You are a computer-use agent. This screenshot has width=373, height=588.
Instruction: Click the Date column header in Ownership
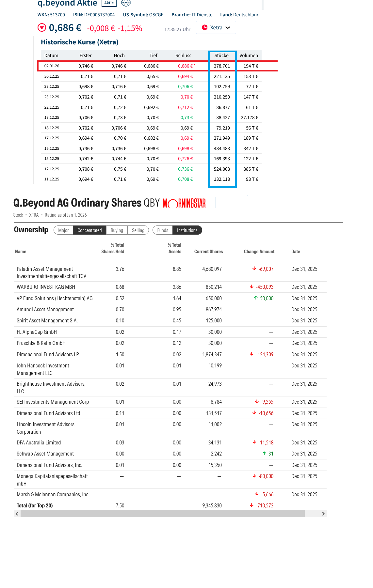(296, 251)
